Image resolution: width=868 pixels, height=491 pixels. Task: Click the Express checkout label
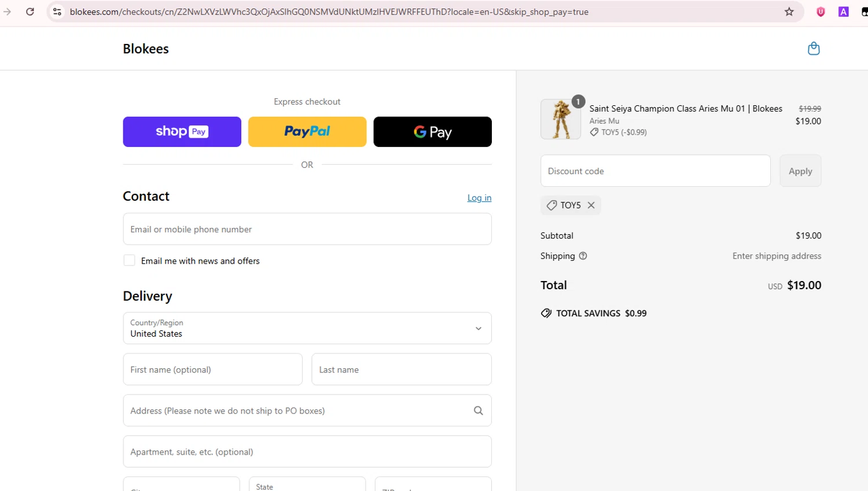pos(307,102)
